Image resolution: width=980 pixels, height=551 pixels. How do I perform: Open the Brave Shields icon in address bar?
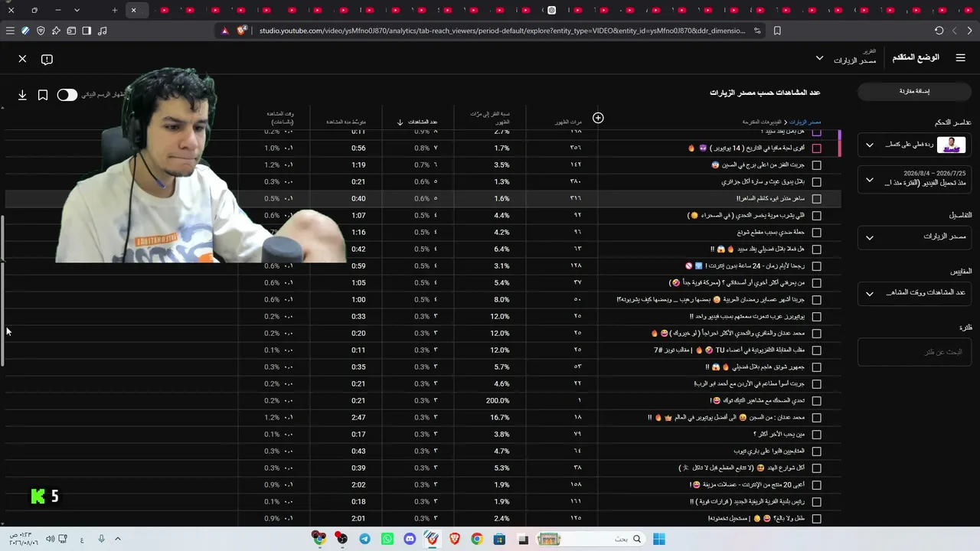click(243, 31)
